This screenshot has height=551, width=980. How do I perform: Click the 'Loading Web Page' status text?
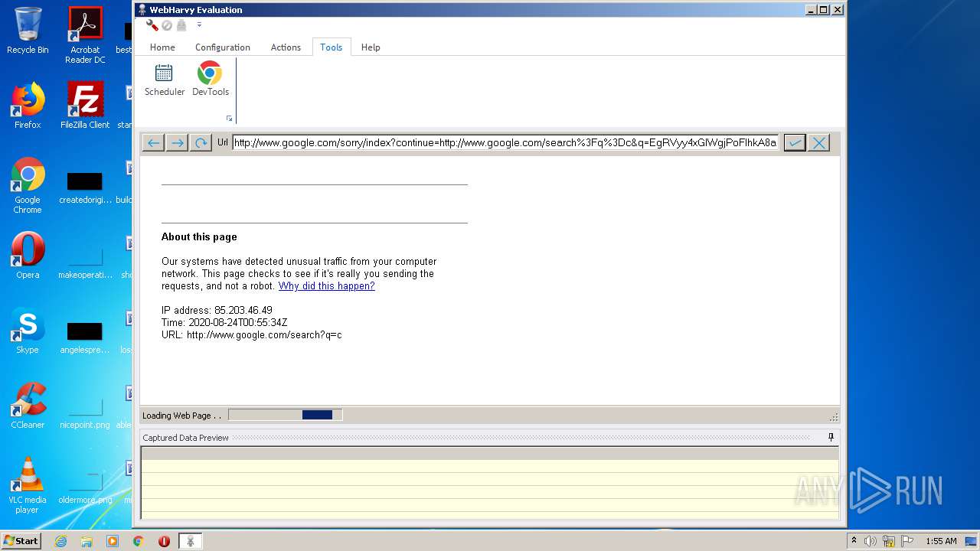181,416
